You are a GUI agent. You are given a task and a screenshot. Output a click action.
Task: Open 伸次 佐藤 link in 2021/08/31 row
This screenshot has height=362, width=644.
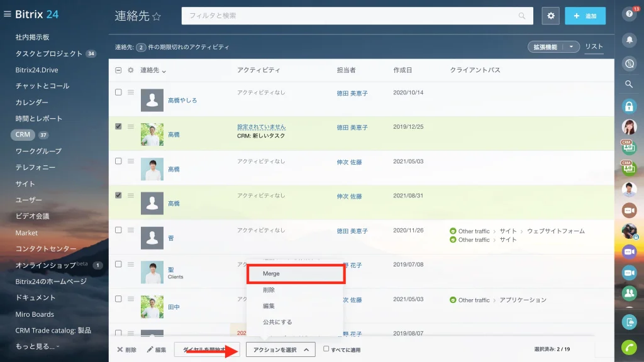click(349, 196)
